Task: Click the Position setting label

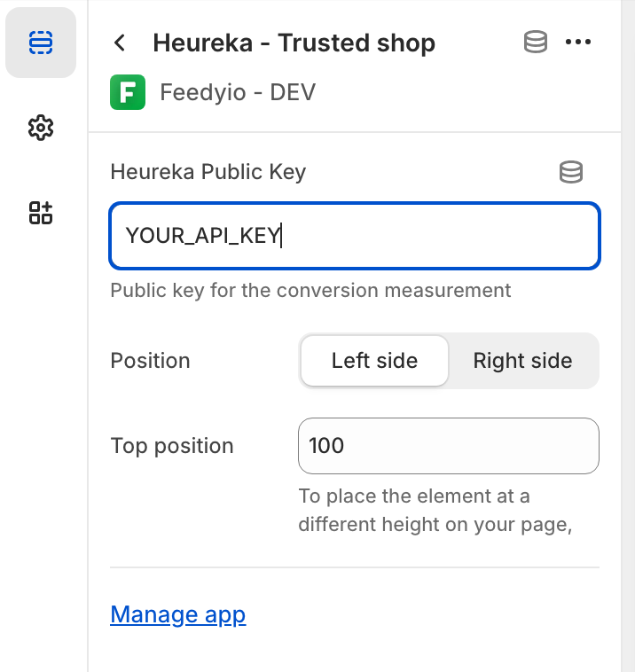Action: point(150,361)
